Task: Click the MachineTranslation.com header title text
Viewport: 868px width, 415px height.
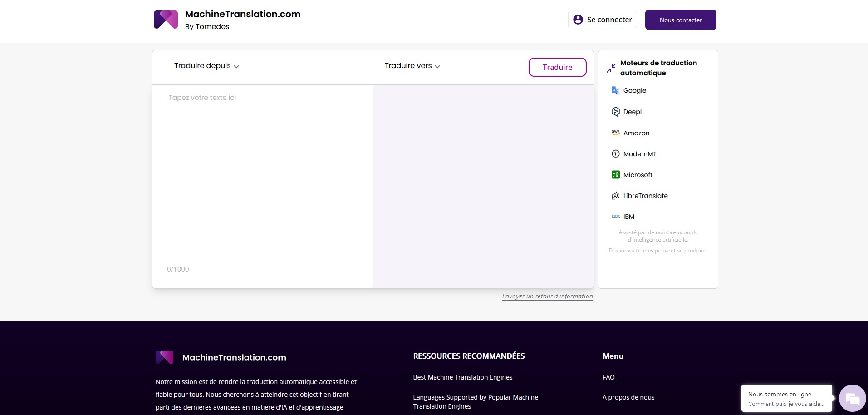Action: tap(243, 14)
